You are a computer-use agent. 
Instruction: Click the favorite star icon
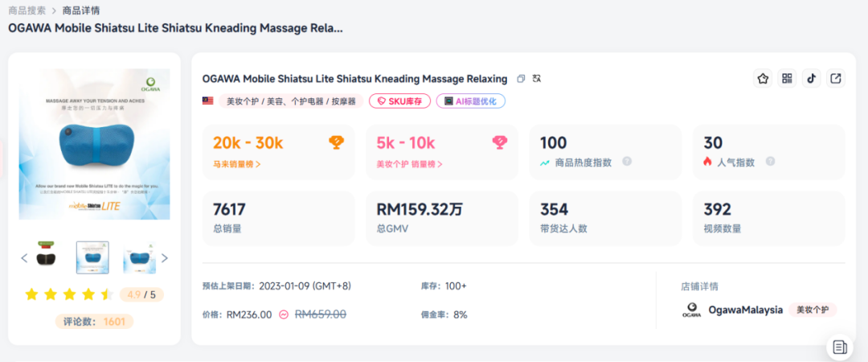click(x=763, y=79)
